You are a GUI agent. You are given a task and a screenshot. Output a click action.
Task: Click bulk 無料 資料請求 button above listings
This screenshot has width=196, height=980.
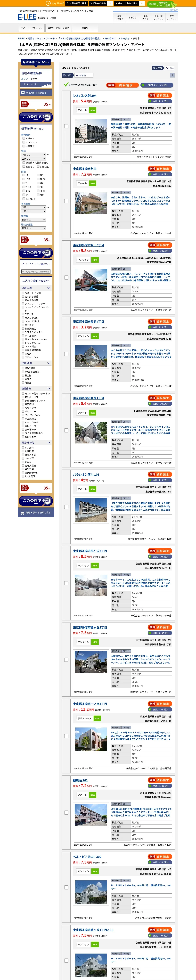[122, 85]
